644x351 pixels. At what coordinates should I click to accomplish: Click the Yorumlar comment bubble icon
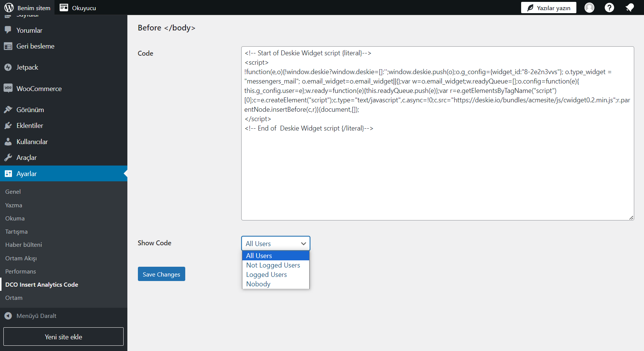(x=8, y=30)
